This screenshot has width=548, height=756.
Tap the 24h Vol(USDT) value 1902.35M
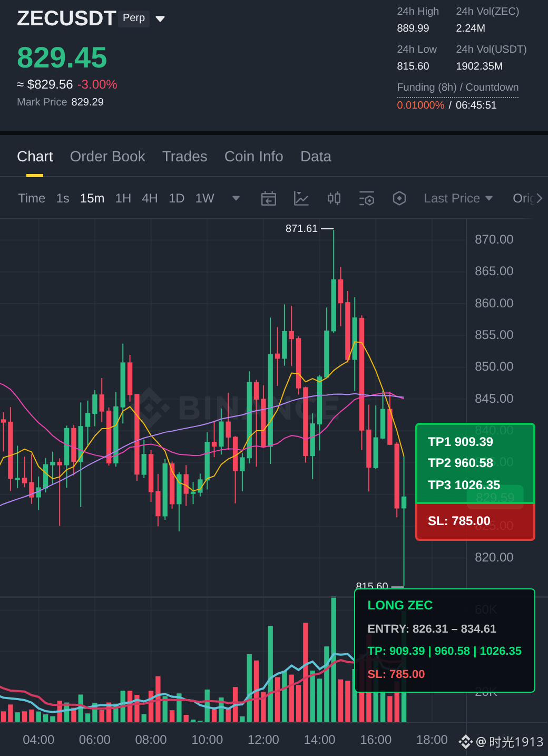(x=479, y=66)
